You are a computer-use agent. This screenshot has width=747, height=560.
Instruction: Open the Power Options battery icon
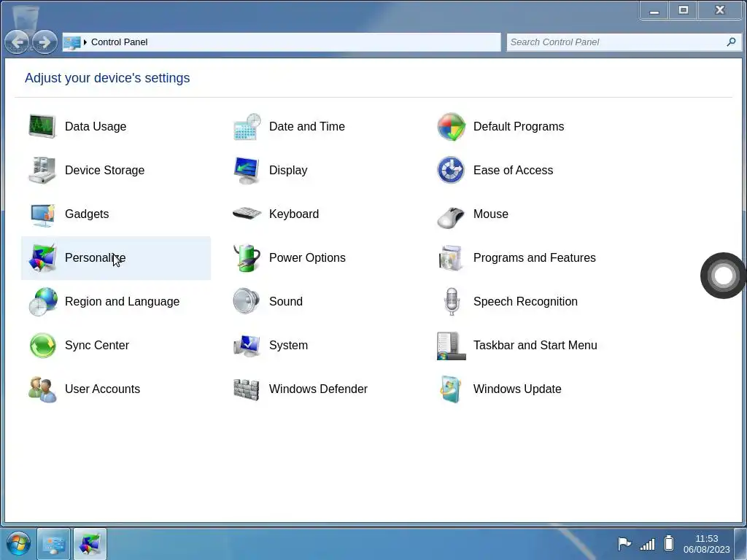point(247,257)
